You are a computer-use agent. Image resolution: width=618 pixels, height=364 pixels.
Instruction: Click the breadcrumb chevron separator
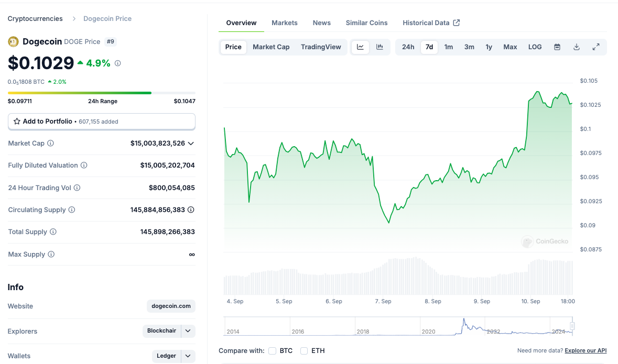74,18
